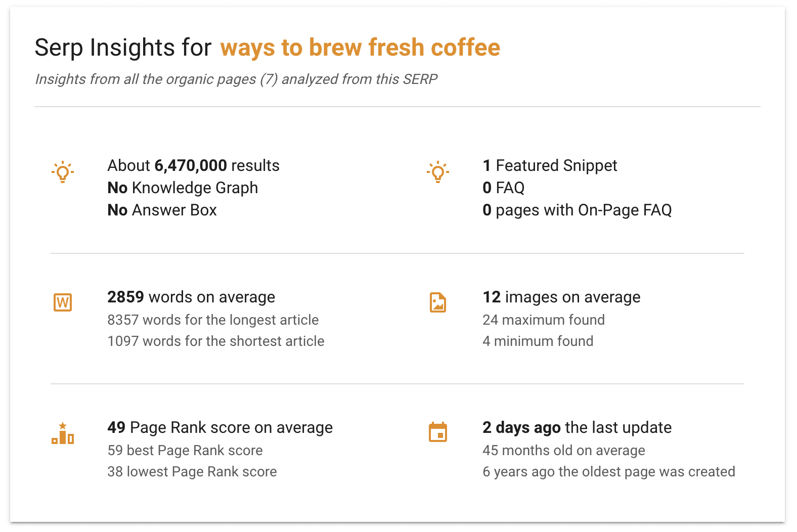Click the calendar icon for last update

[438, 432]
